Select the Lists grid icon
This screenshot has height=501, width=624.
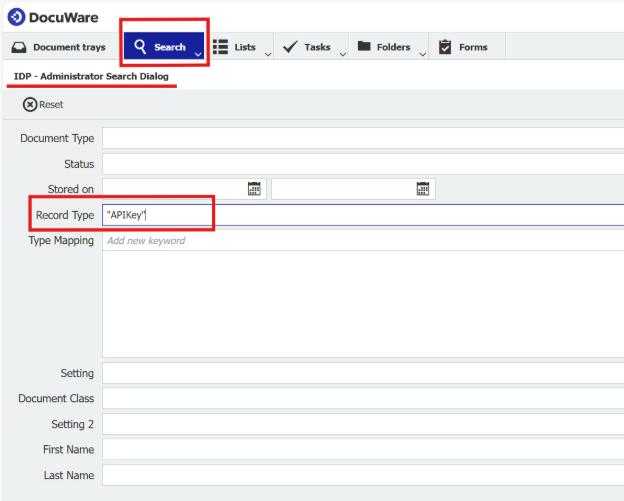point(220,47)
